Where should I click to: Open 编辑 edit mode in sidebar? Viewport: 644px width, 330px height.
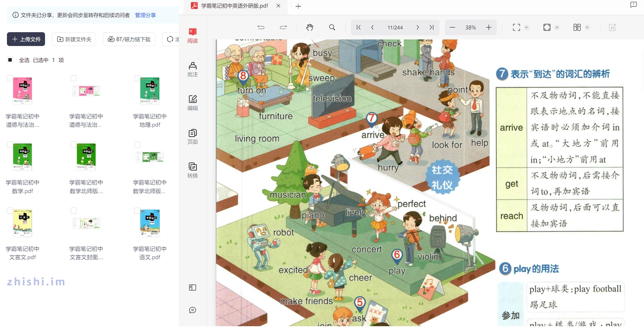[193, 103]
